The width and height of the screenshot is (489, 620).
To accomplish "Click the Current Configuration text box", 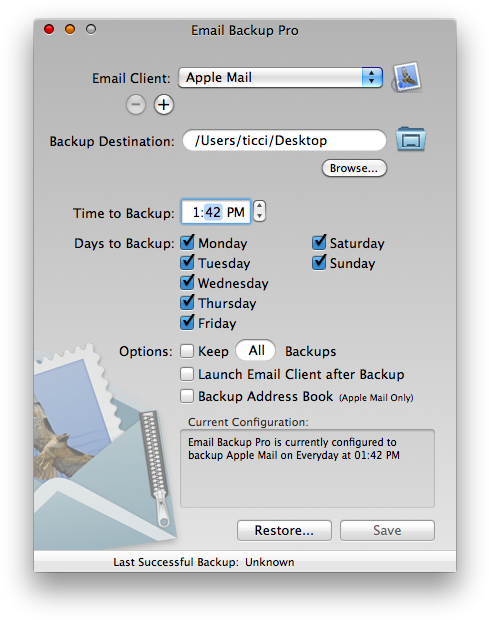I will pos(308,468).
